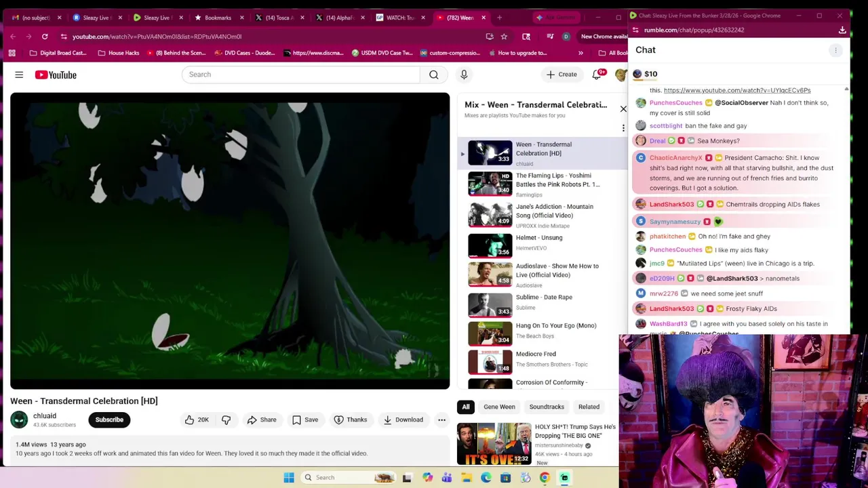This screenshot has height=488, width=868.
Task: Open the Chrome apps grid in bookmarks bar
Action: [x=12, y=53]
